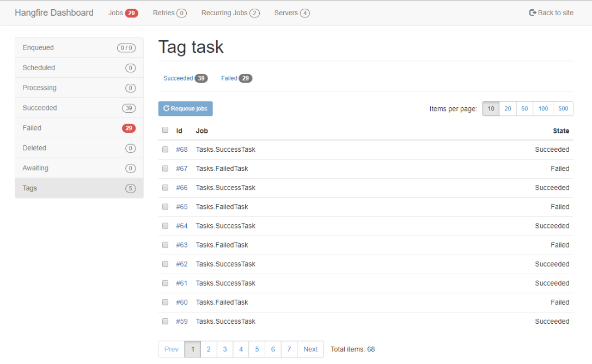Open Processing jobs in sidebar
This screenshot has height=364, width=592.
tap(79, 88)
